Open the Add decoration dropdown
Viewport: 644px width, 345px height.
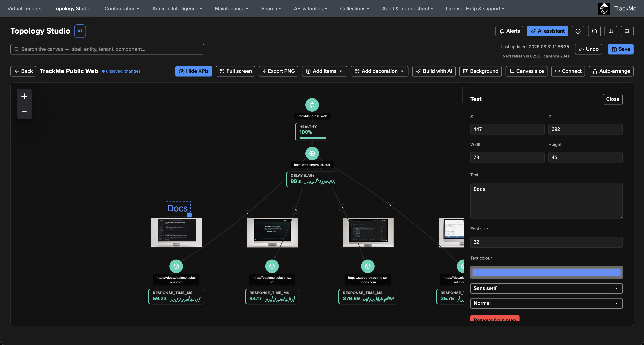coord(379,71)
